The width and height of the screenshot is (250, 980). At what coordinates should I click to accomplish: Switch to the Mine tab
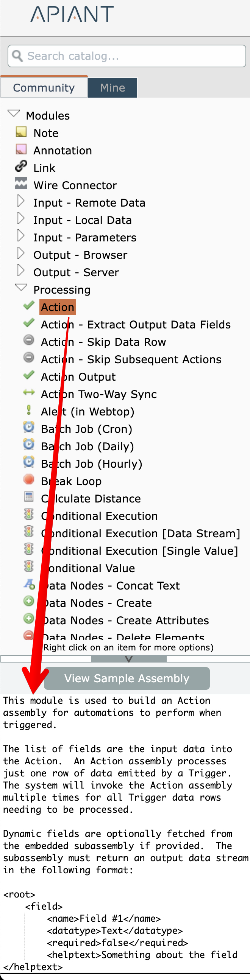(112, 88)
